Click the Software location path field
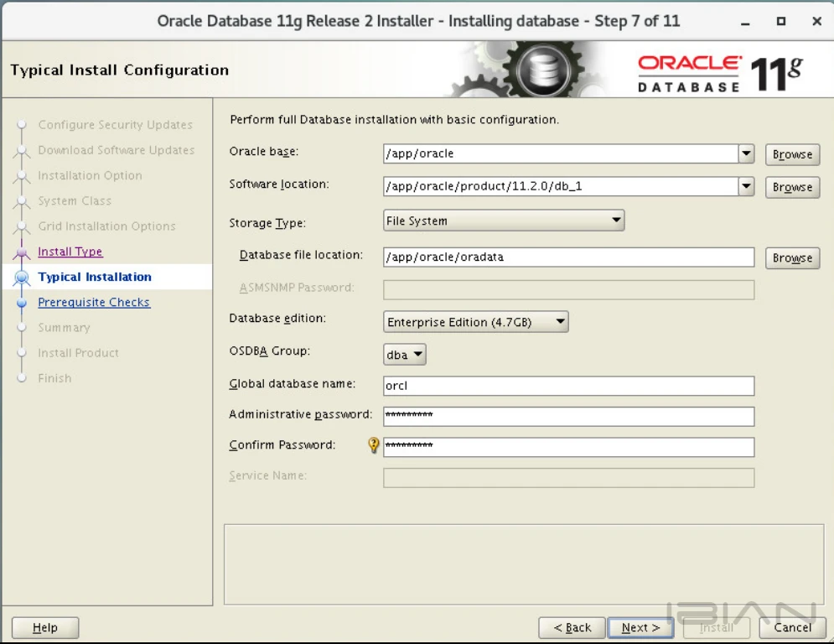This screenshot has width=834, height=644. [x=561, y=186]
